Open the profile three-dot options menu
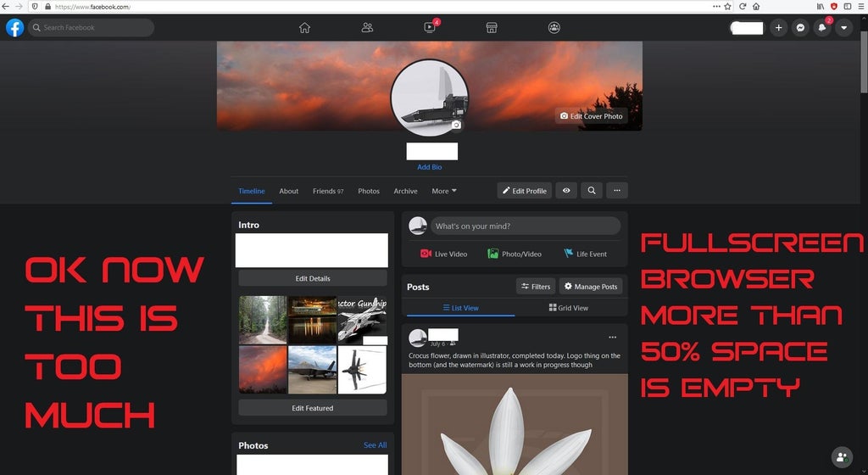This screenshot has height=475, width=868. (x=617, y=191)
